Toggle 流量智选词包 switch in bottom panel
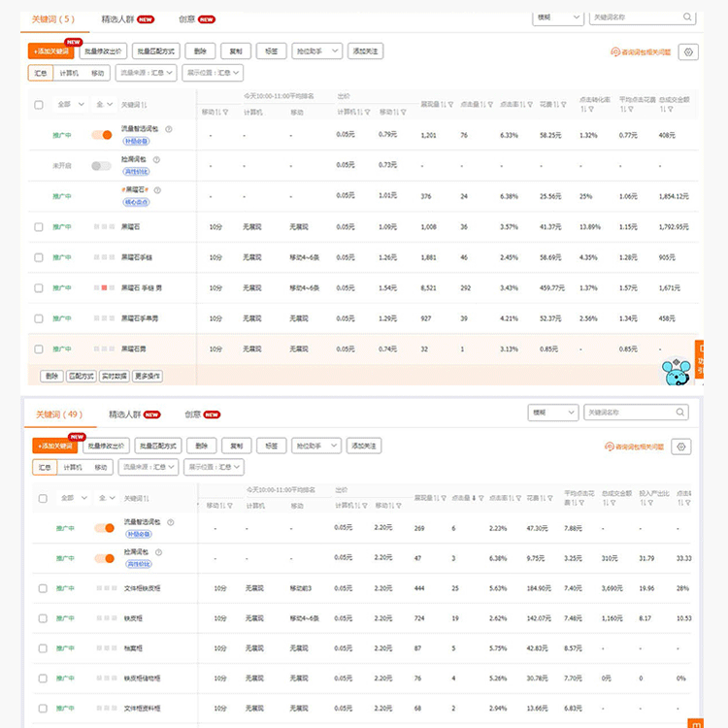Screen dimensions: 728x728 105,528
